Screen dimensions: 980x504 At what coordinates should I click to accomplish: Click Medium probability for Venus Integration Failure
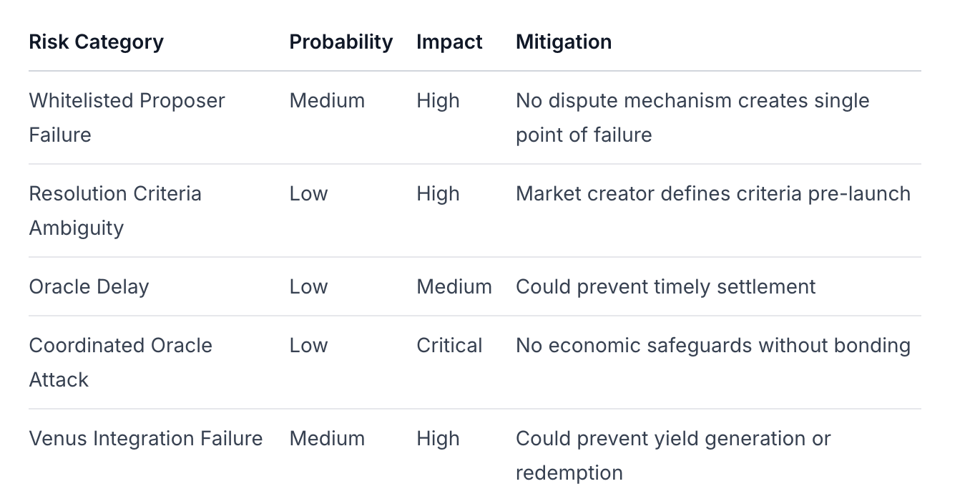pyautogui.click(x=327, y=439)
